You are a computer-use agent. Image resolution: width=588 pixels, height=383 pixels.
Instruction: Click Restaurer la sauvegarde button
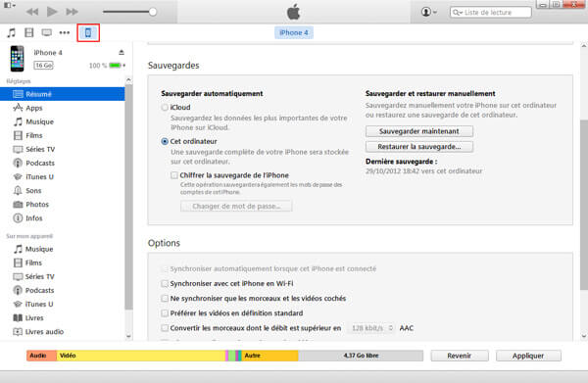click(x=419, y=147)
